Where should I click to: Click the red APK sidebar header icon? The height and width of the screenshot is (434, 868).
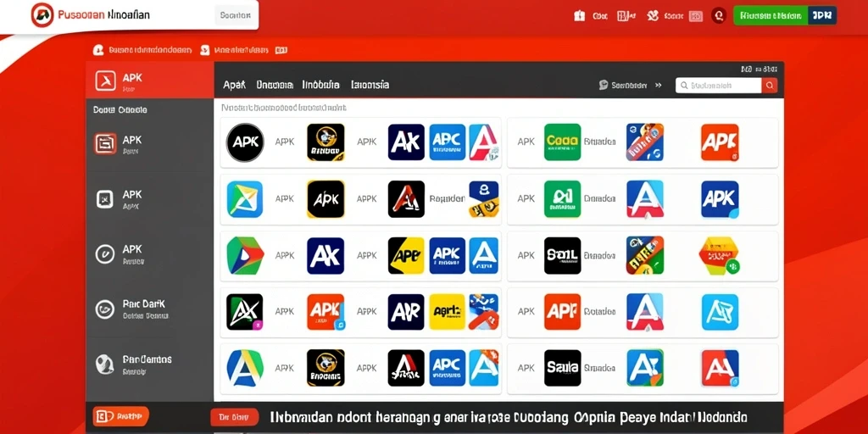pyautogui.click(x=105, y=81)
